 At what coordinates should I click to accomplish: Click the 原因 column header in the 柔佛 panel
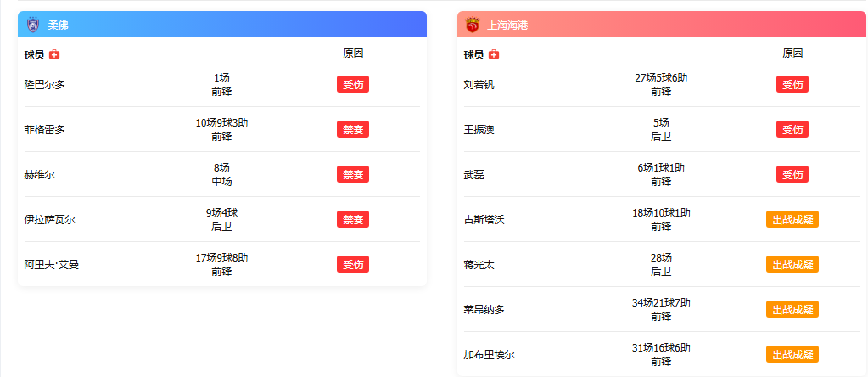click(x=353, y=53)
